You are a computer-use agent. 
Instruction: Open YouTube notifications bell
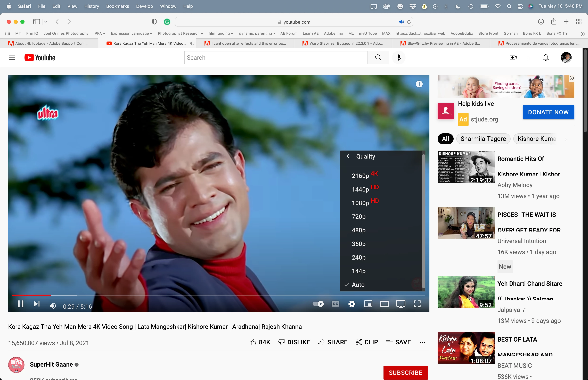click(546, 57)
